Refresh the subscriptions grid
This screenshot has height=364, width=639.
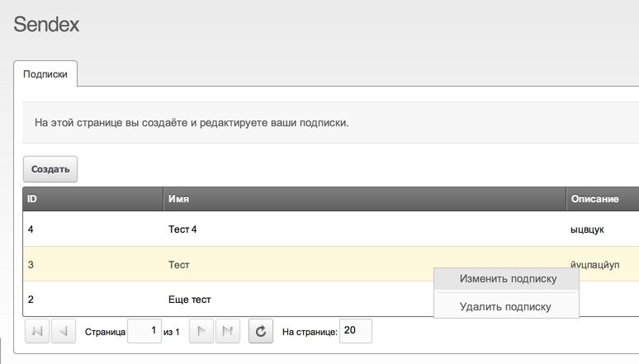(x=260, y=332)
